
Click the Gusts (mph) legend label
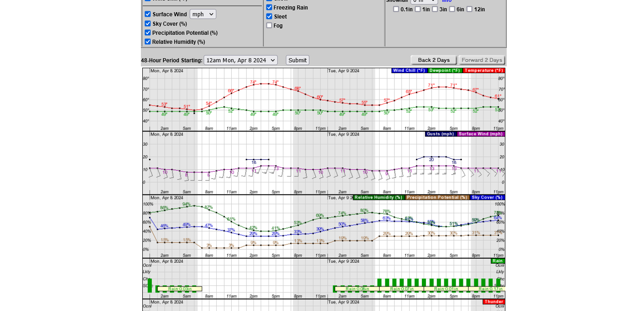[x=440, y=134]
